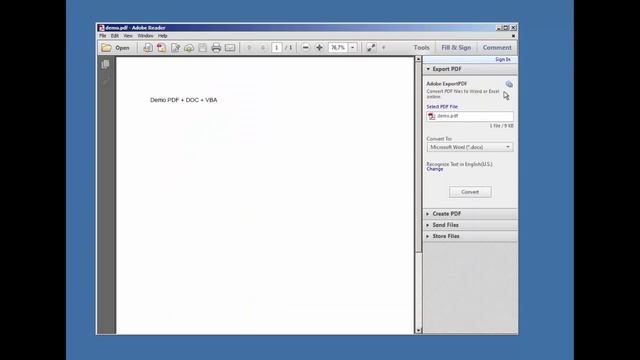This screenshot has height=360, width=640.
Task: Select the demo.pdf file entry
Action: 470,116
